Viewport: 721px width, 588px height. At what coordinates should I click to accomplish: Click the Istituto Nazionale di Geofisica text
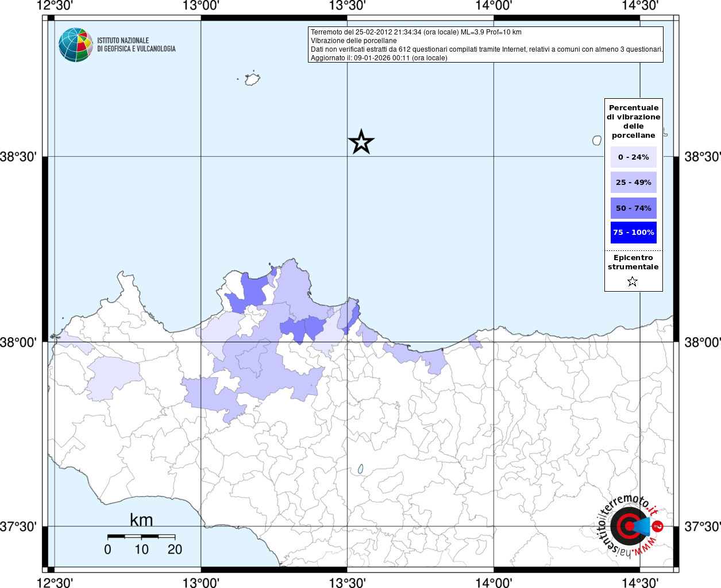coord(136,45)
